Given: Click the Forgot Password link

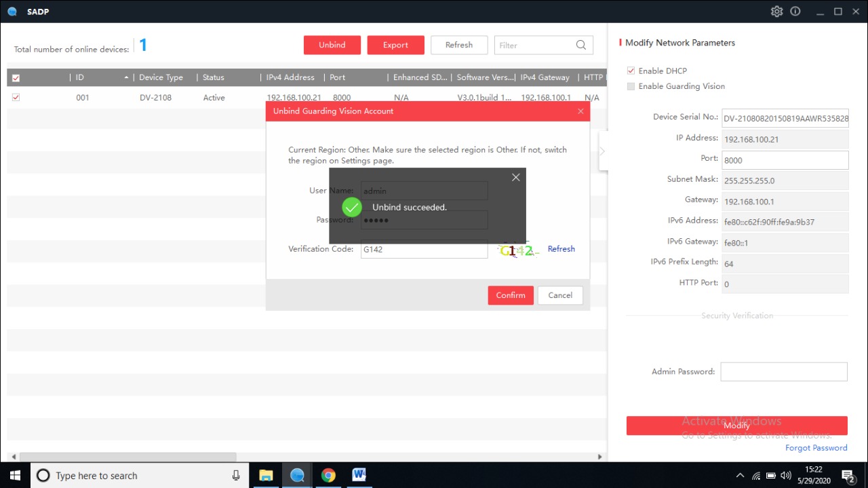Looking at the screenshot, I should pyautogui.click(x=816, y=448).
